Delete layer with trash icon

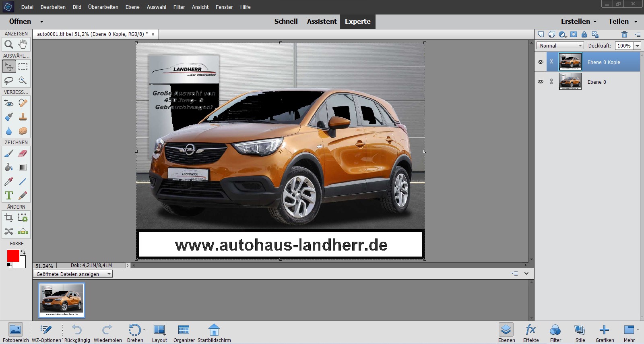click(x=624, y=35)
